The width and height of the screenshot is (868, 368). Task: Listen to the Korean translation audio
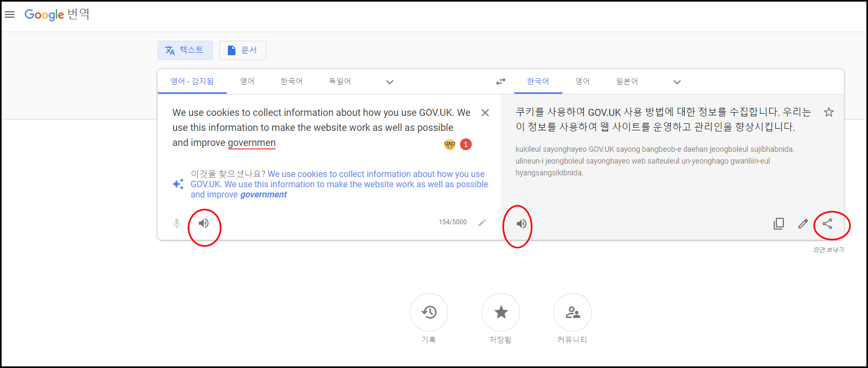pos(521,224)
